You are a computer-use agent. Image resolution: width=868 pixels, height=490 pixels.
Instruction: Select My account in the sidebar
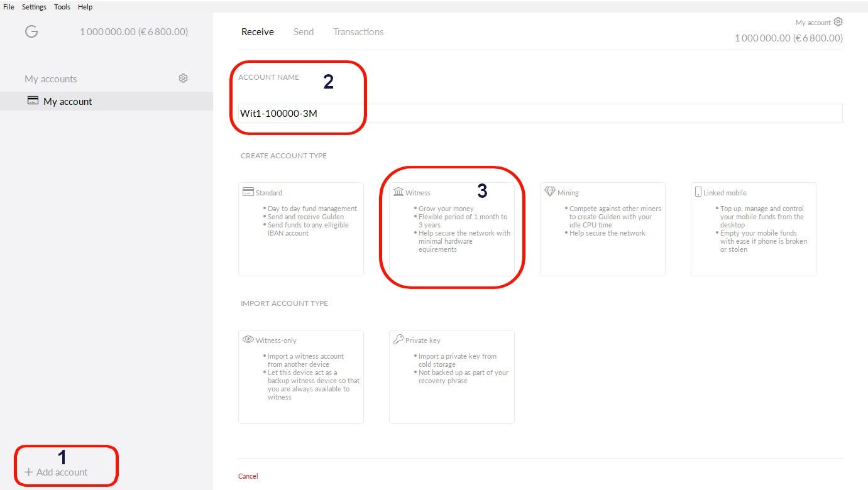tap(106, 101)
